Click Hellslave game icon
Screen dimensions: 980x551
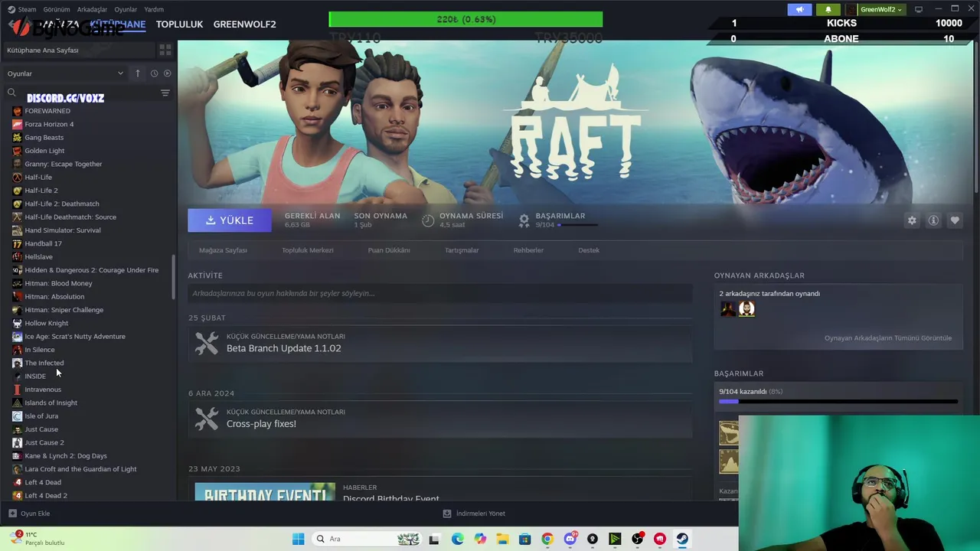[x=17, y=257]
